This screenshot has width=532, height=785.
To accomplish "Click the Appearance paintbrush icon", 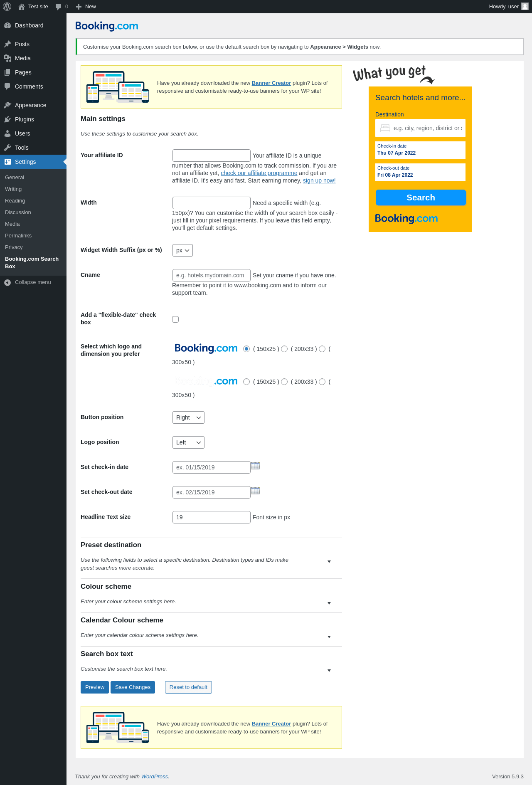I will point(7,105).
